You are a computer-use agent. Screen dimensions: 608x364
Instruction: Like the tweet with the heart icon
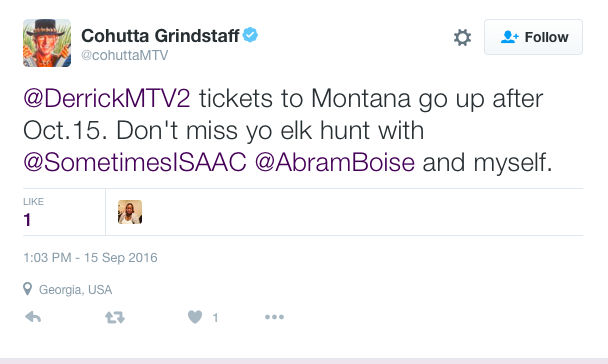coord(195,317)
